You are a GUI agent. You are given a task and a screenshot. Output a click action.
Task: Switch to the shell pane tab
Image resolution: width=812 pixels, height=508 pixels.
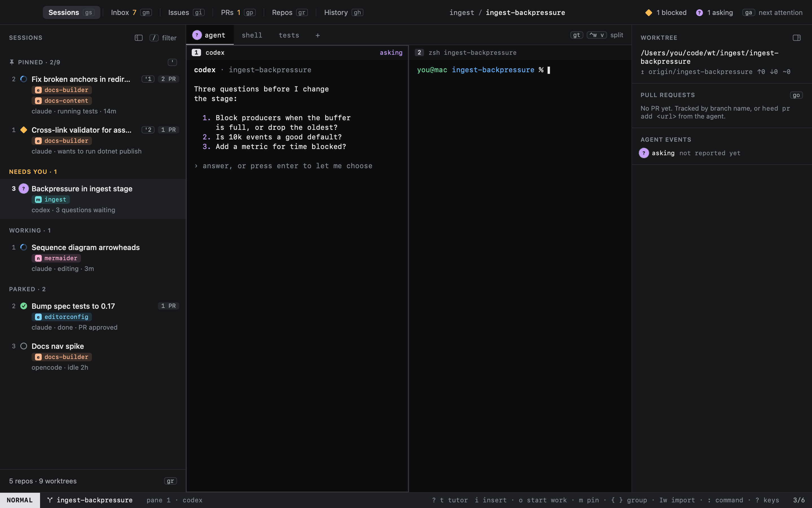[x=252, y=35]
